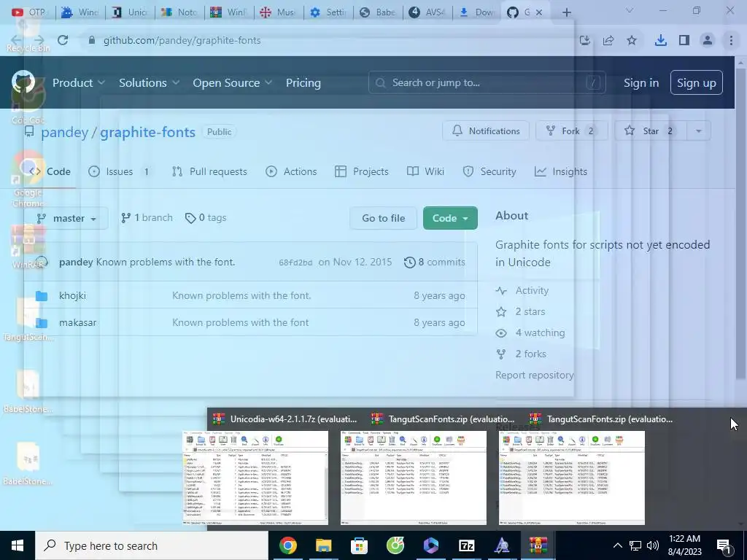The height and width of the screenshot is (560, 747).
Task: Open 7-Zip from the taskbar
Action: click(466, 545)
